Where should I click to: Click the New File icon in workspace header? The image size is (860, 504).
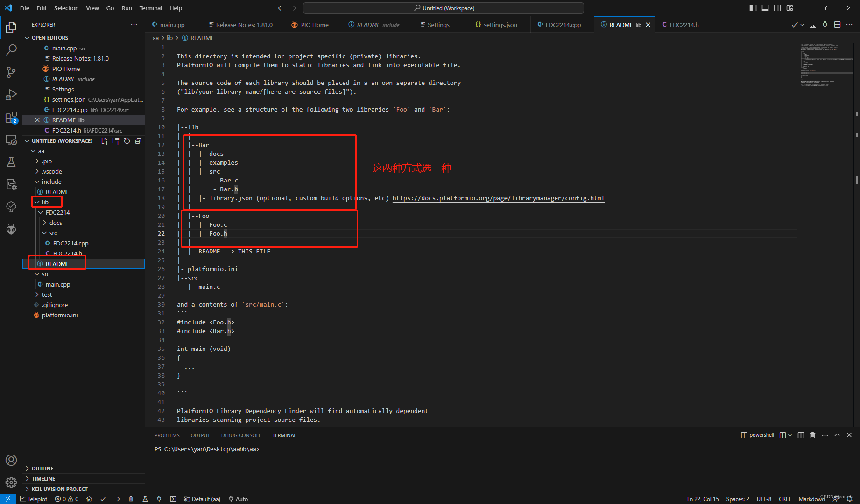coord(105,141)
